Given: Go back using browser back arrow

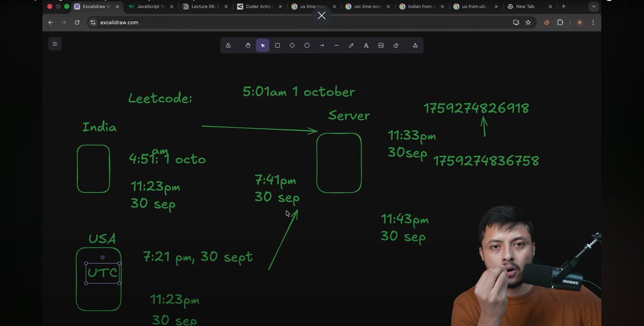Looking at the screenshot, I should click(50, 23).
